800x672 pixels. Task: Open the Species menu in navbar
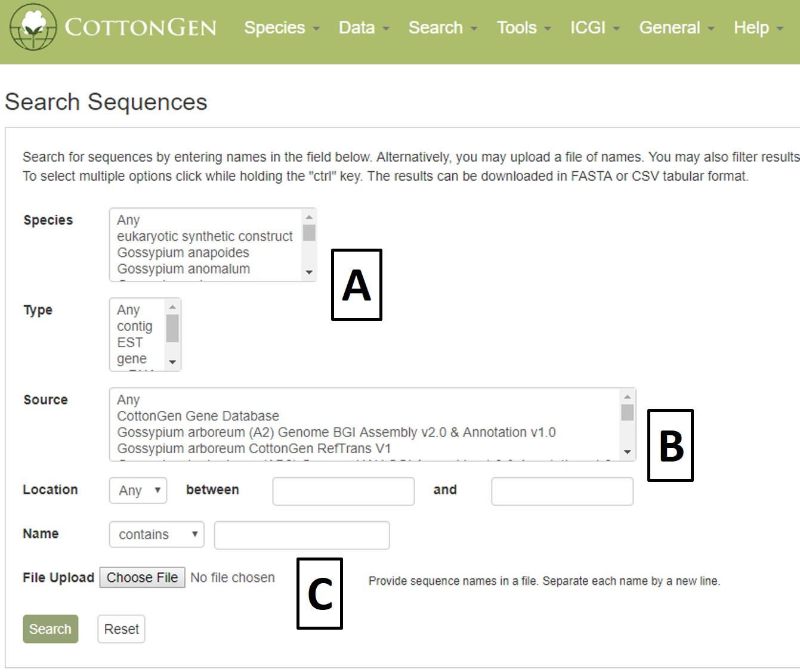(x=282, y=27)
